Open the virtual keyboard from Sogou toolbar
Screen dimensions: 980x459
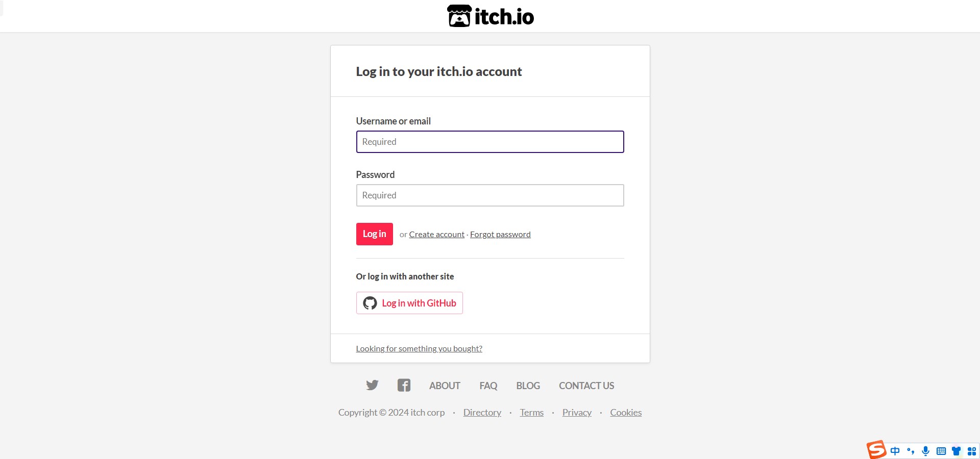(x=941, y=451)
